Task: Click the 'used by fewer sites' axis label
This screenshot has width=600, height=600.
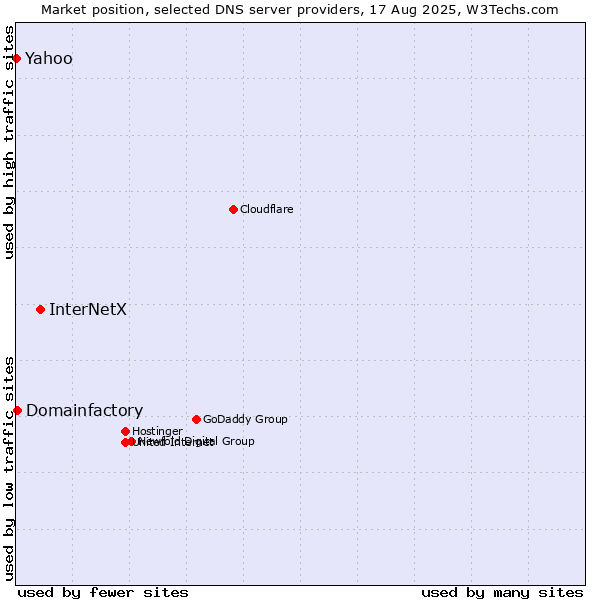Action: click(103, 593)
